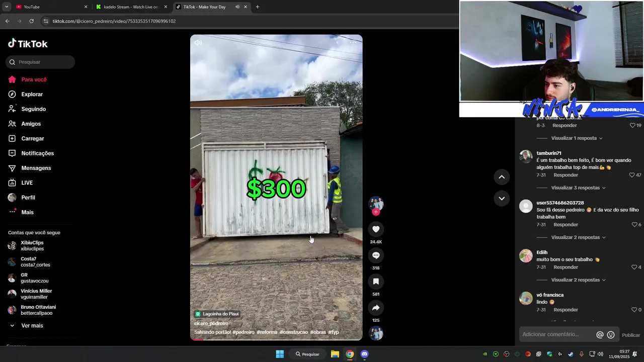This screenshot has height=362, width=644.
Task: Like vó francisca's comment
Action: (634, 310)
